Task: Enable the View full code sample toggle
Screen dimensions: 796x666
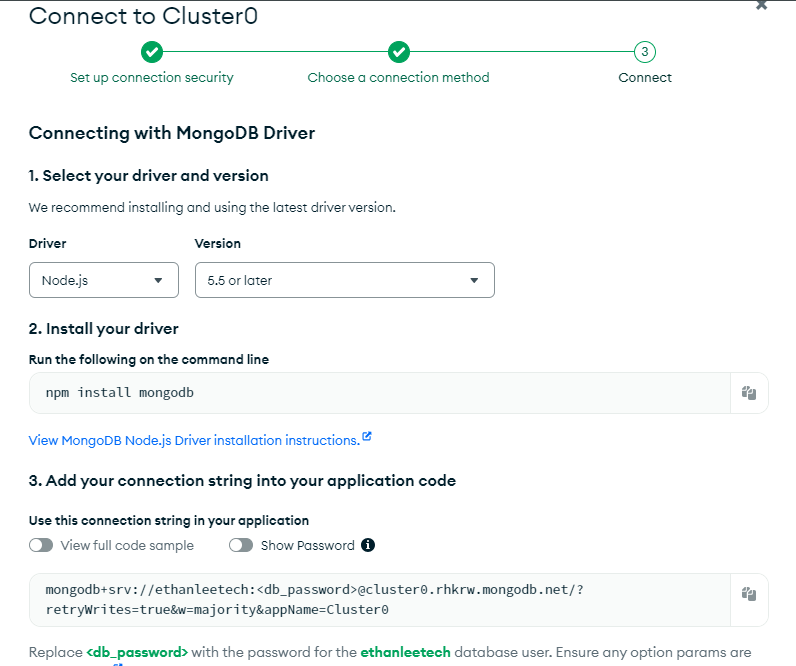Action: 41,545
